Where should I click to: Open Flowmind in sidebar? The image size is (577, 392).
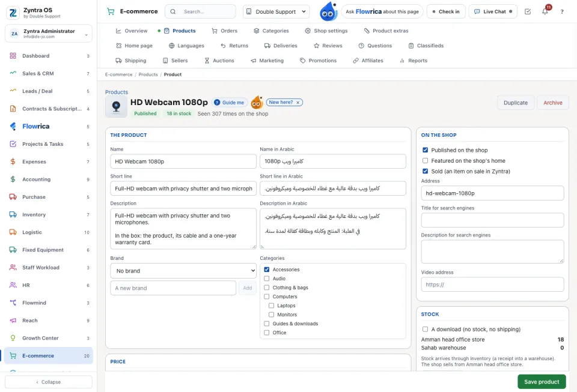(x=49, y=303)
